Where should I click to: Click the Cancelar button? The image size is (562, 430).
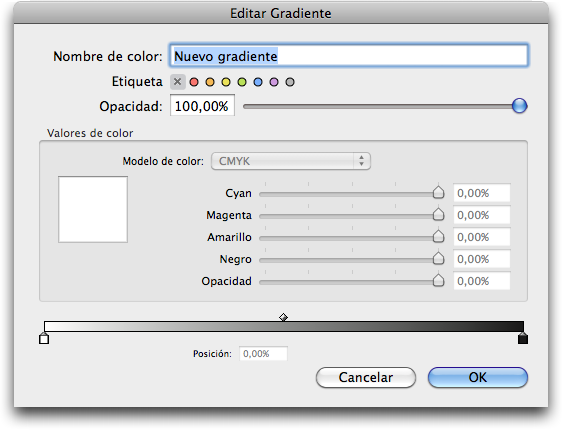coord(366,377)
